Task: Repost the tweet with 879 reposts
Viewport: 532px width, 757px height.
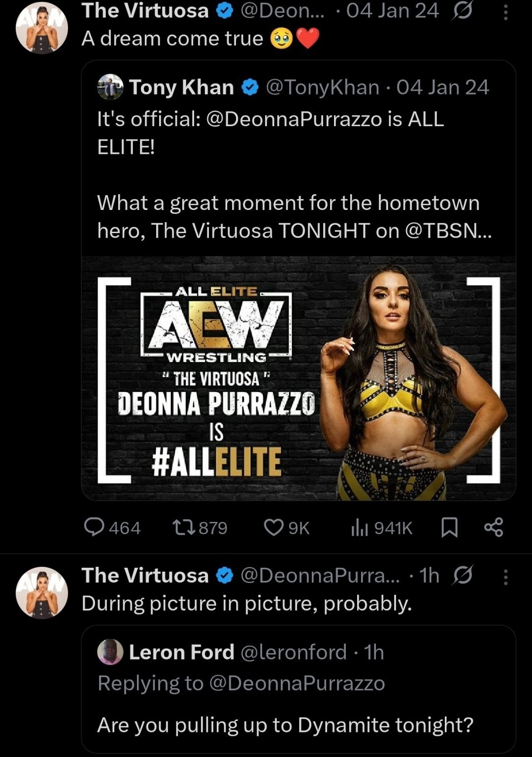Action: (x=184, y=527)
